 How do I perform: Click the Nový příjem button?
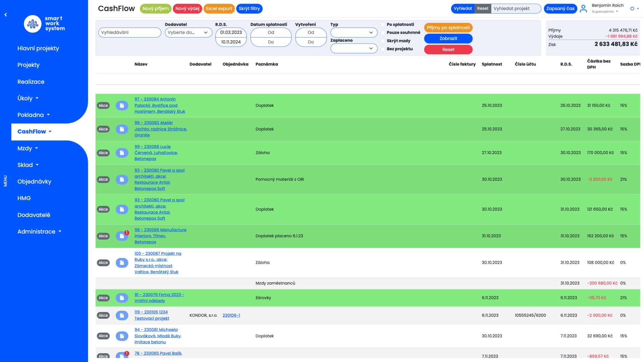tap(155, 9)
